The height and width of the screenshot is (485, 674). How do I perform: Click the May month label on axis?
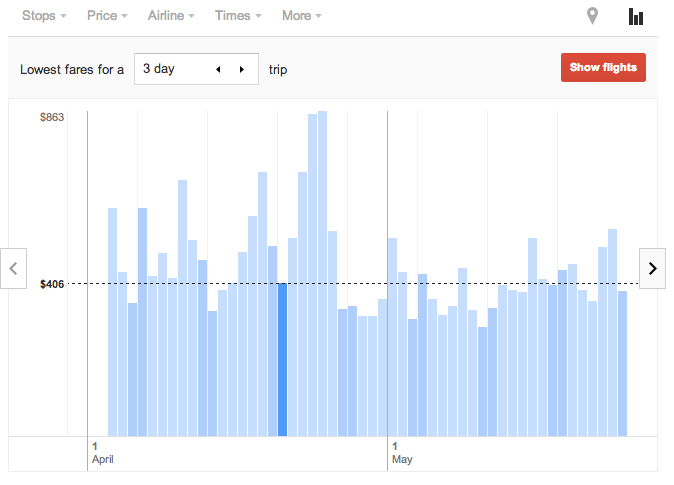(x=402, y=460)
